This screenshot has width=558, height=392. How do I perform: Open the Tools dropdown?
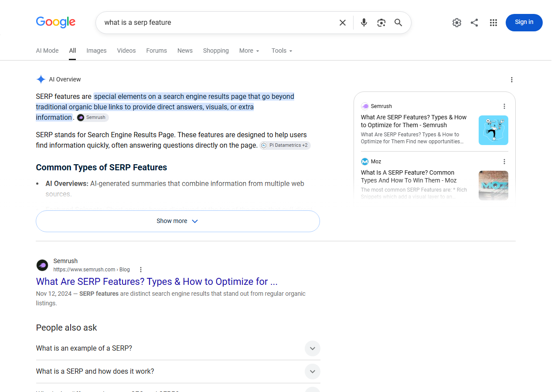coord(282,51)
